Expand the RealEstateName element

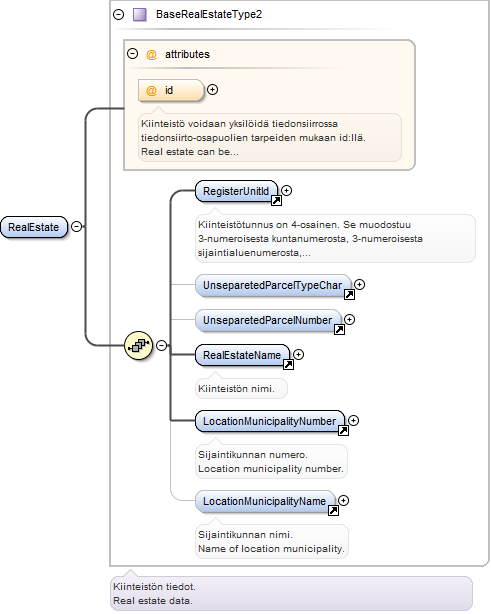pos(299,354)
